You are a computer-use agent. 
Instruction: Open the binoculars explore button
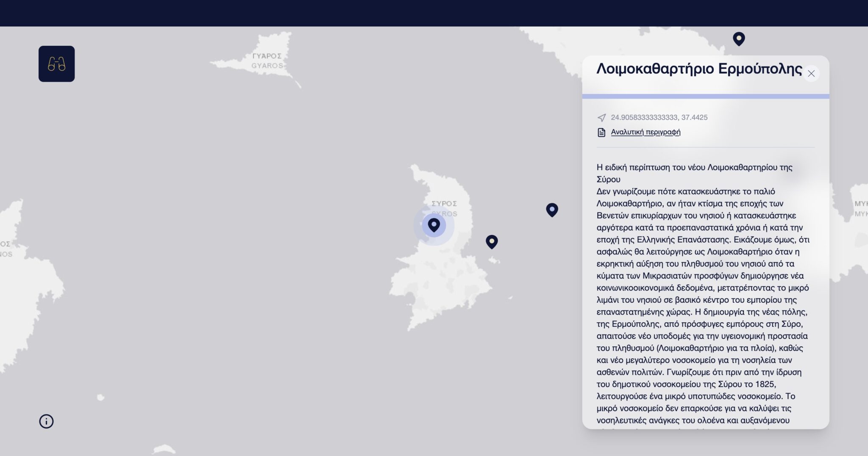tap(56, 64)
